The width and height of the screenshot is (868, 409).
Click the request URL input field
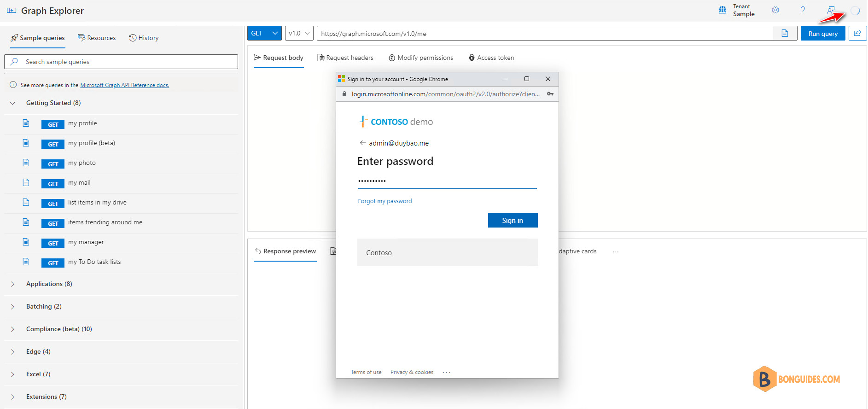click(545, 33)
